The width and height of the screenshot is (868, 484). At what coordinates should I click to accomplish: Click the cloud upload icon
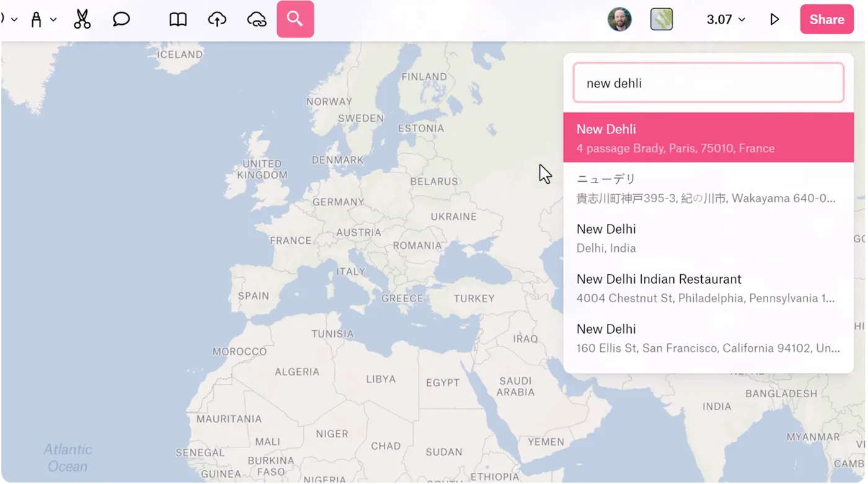217,19
